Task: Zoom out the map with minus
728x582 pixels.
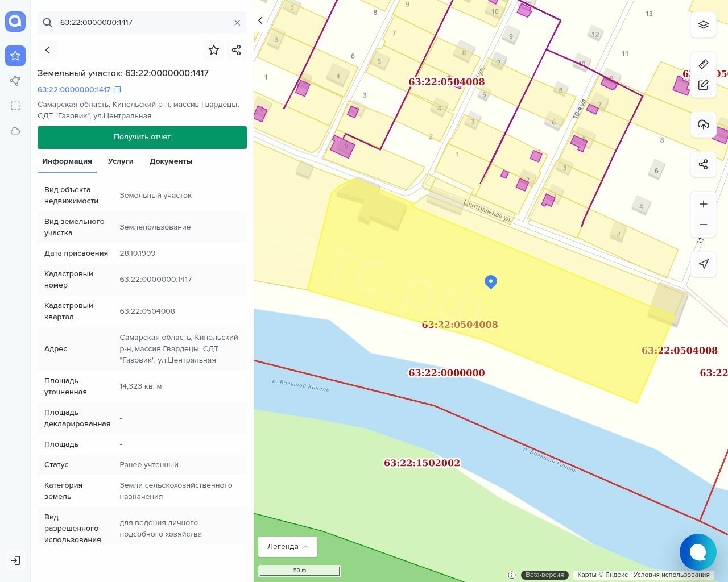Action: pyautogui.click(x=703, y=225)
